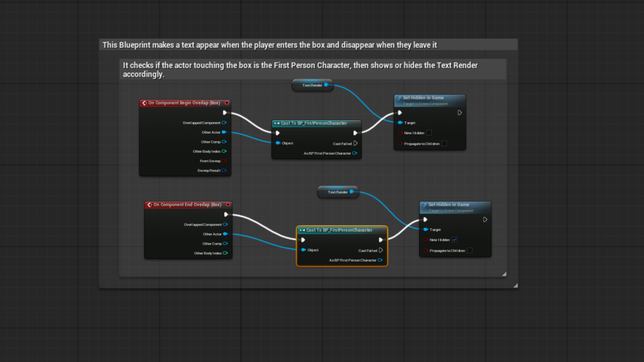Click Cast Failed pin on upper Cast node
Screen dimensions: 644x362
pyautogui.click(x=355, y=143)
